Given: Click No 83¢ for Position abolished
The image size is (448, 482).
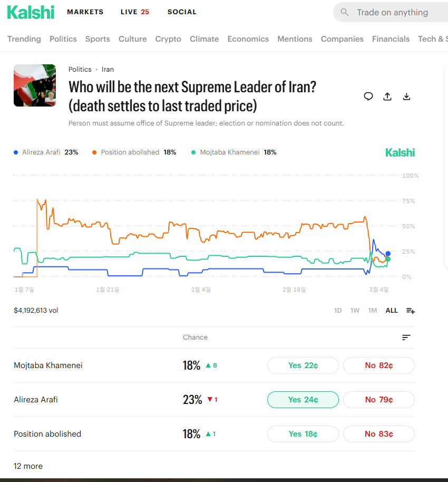Looking at the screenshot, I should click(x=379, y=434).
